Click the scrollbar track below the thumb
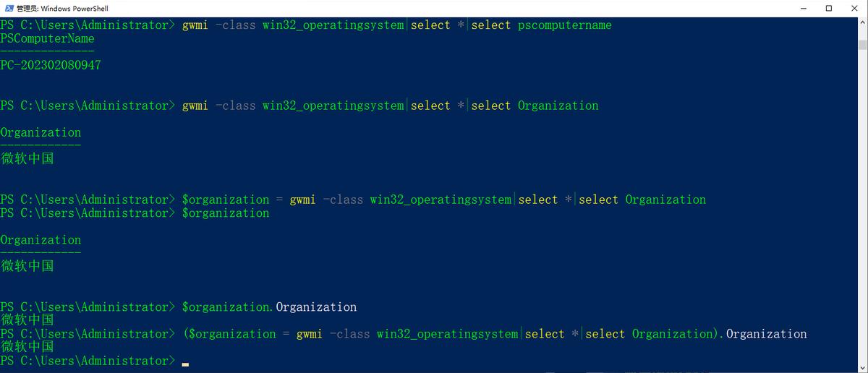The width and height of the screenshot is (868, 373). [x=862, y=217]
